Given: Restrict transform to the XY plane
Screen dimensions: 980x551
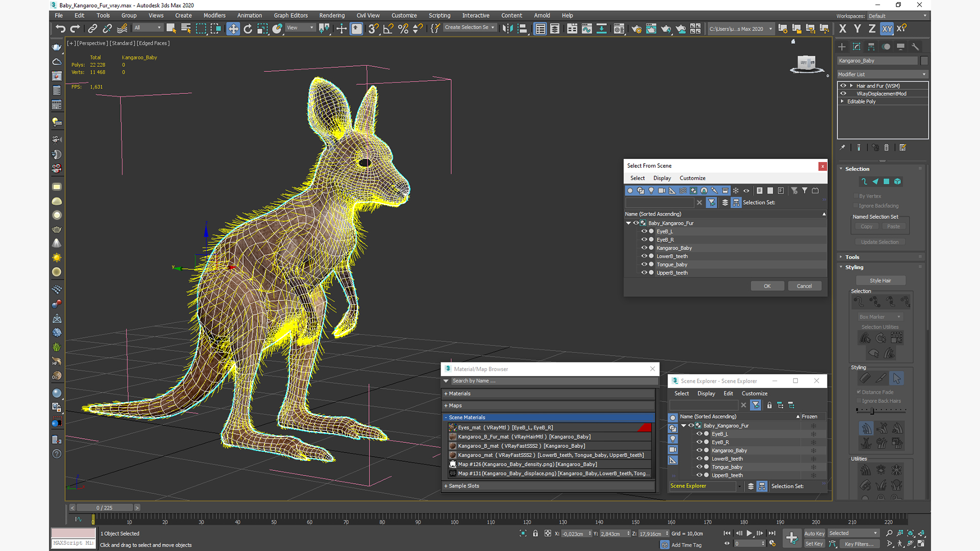Looking at the screenshot, I should [887, 29].
